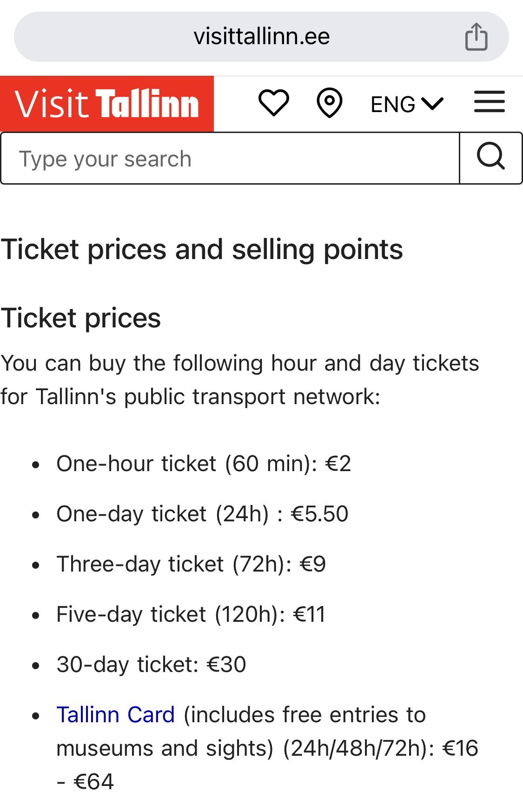Focus the 'Type your search' field
Screen dimensions: 523x812
pyautogui.click(x=231, y=159)
